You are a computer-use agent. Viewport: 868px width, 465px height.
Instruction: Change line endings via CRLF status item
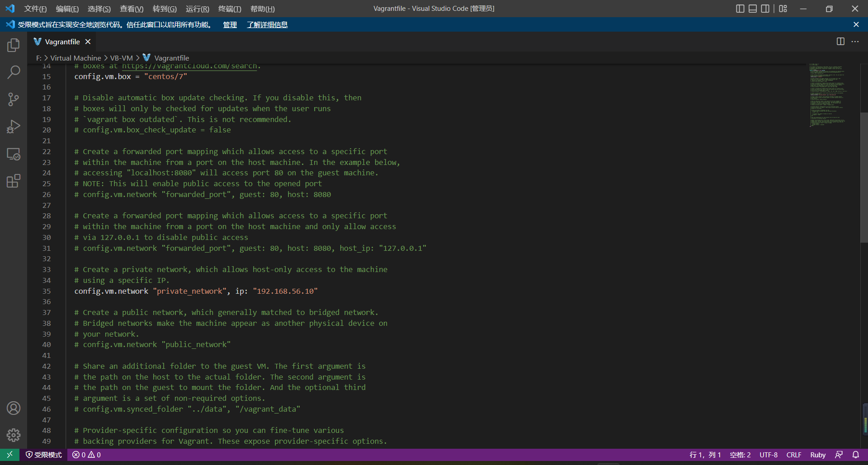point(794,455)
